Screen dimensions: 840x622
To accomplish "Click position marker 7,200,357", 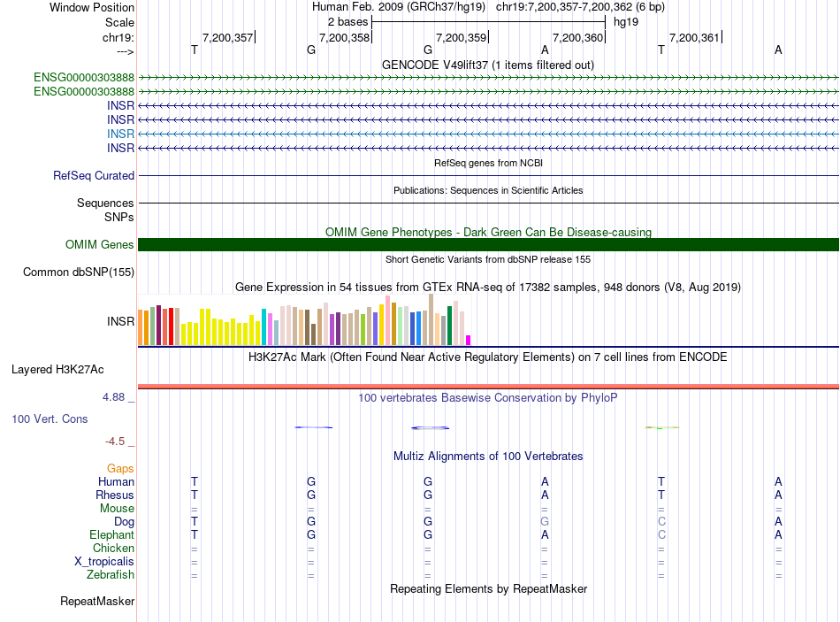I will 227,37.
